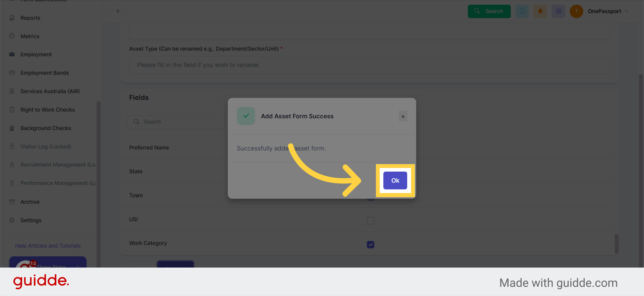Select Recruitment Management locked item
The height and width of the screenshot is (296, 644).
click(x=58, y=165)
